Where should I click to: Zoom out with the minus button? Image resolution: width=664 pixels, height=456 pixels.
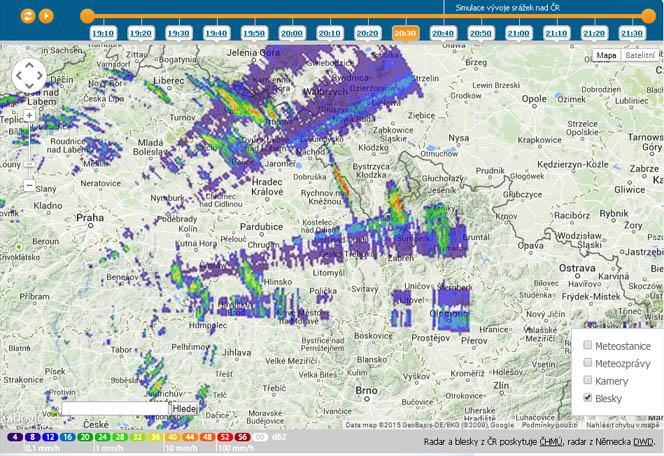tap(29, 185)
